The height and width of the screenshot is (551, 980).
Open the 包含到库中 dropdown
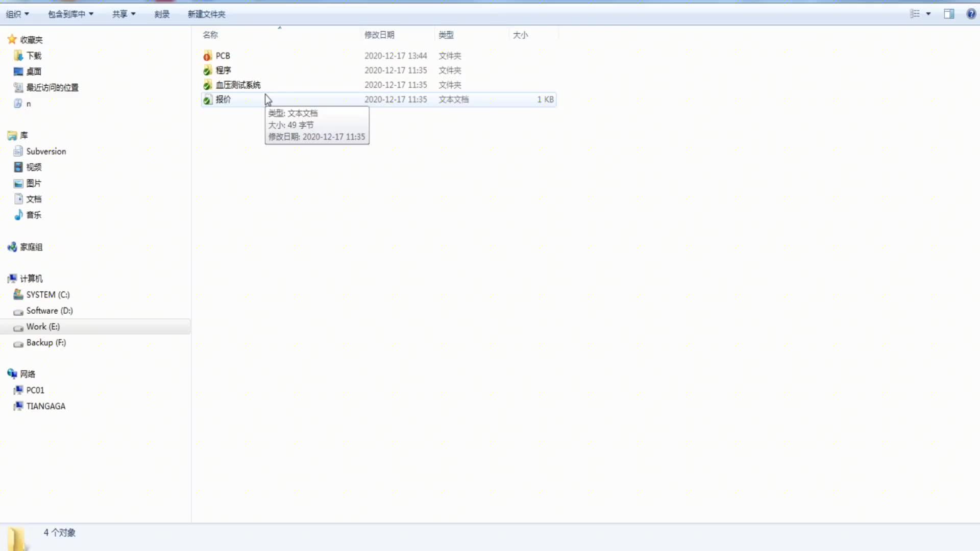(x=70, y=14)
